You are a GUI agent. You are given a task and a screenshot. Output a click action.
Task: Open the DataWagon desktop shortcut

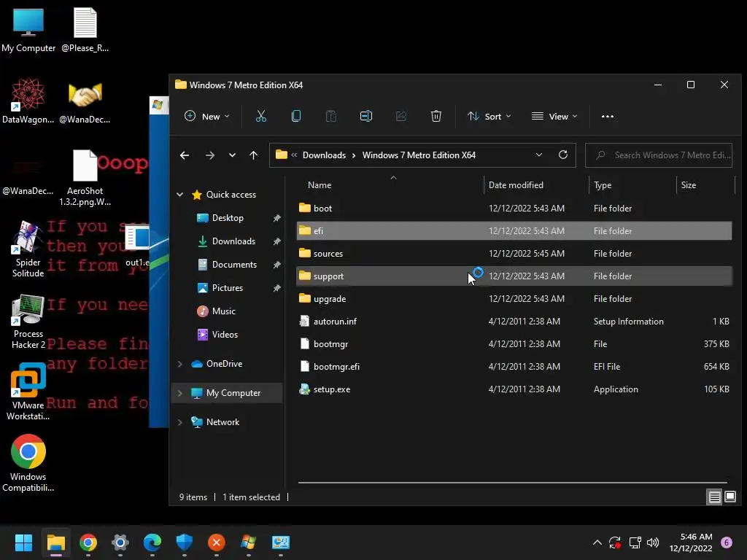(x=28, y=101)
